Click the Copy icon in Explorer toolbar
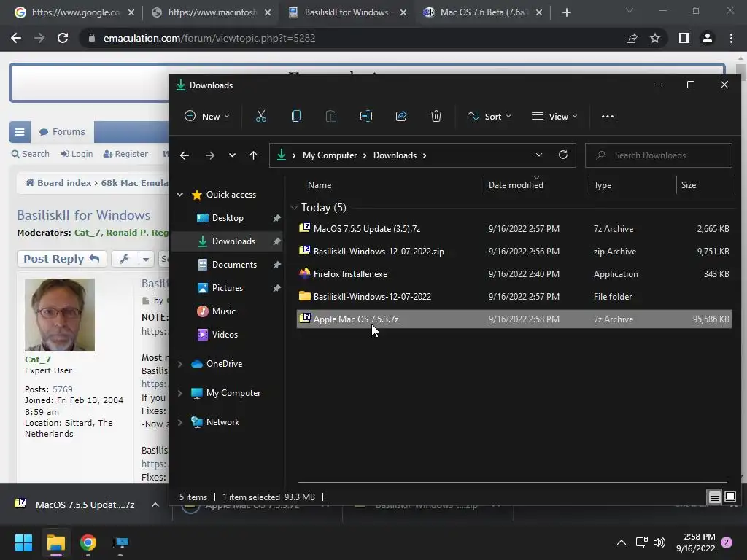Screen dimensions: 747x560 click(x=296, y=116)
